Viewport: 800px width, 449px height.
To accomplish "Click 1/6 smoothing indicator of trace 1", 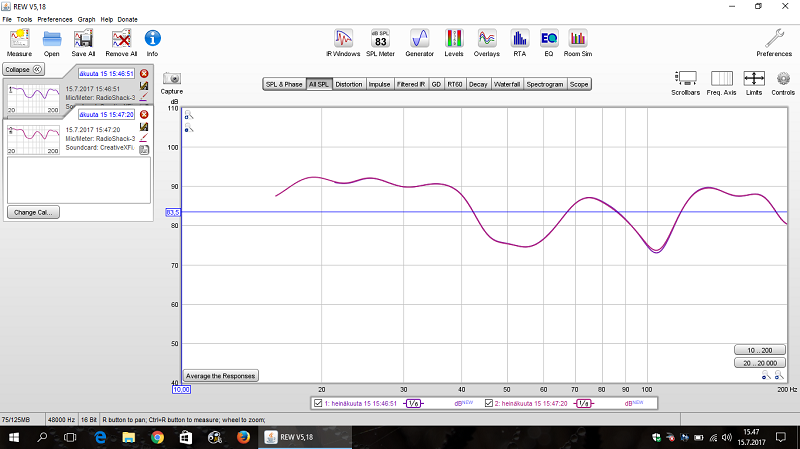I will pyautogui.click(x=413, y=404).
